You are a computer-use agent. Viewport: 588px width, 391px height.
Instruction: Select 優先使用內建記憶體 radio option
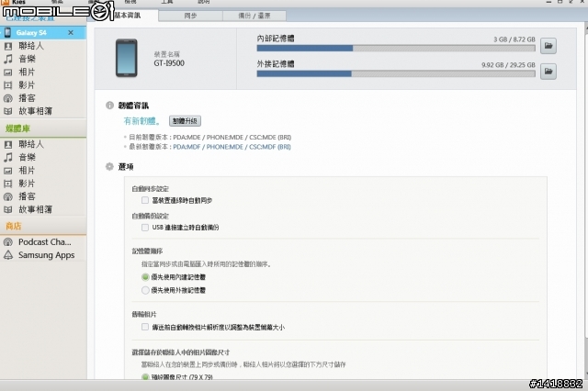pos(145,277)
